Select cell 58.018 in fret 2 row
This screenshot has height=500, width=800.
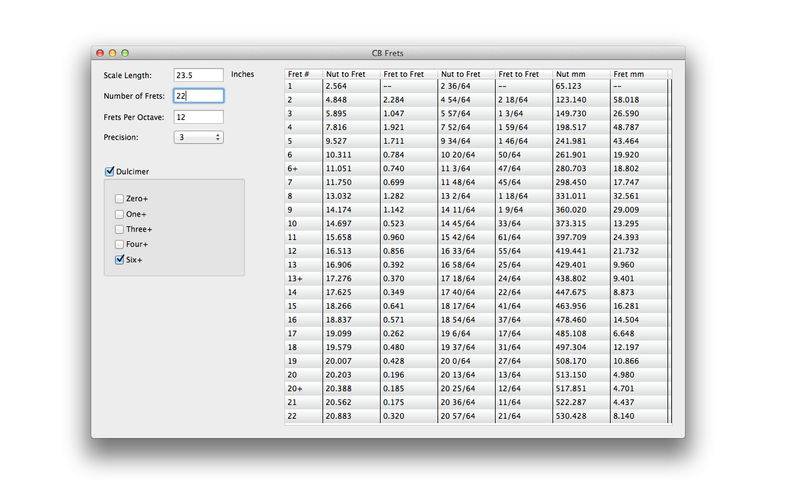pos(639,100)
